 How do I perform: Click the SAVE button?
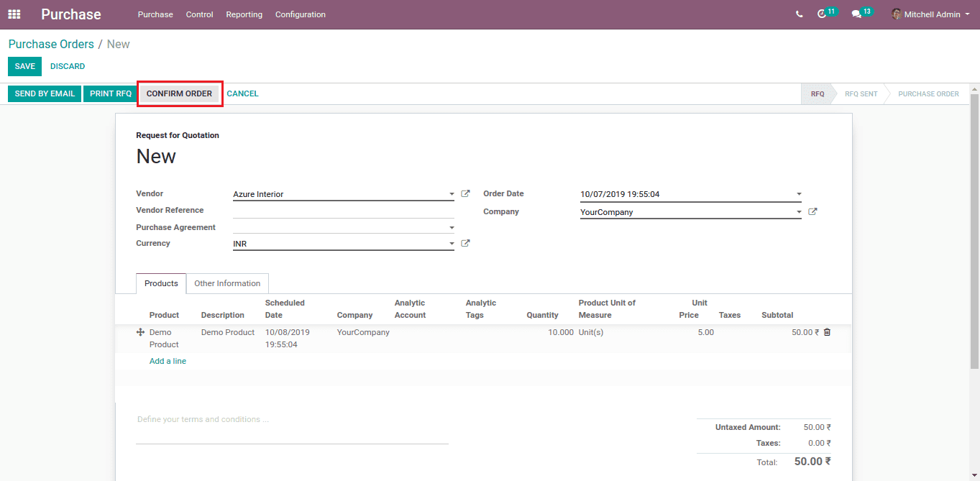pyautogui.click(x=25, y=66)
